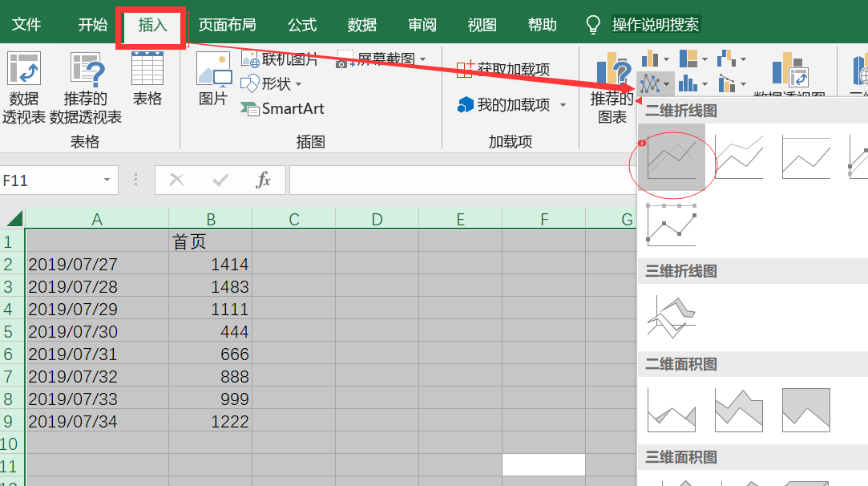Image resolution: width=868 pixels, height=486 pixels.
Task: Open the 公式 ribbon tab
Action: (x=302, y=24)
